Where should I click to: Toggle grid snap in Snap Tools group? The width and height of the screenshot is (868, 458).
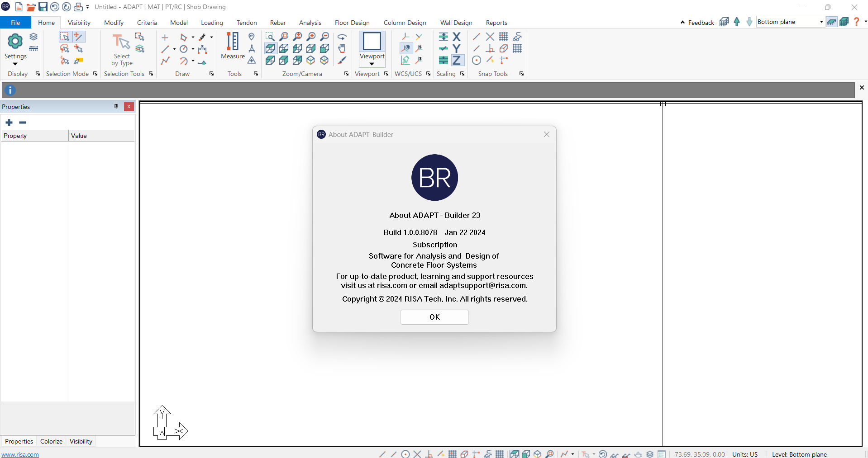tap(503, 37)
